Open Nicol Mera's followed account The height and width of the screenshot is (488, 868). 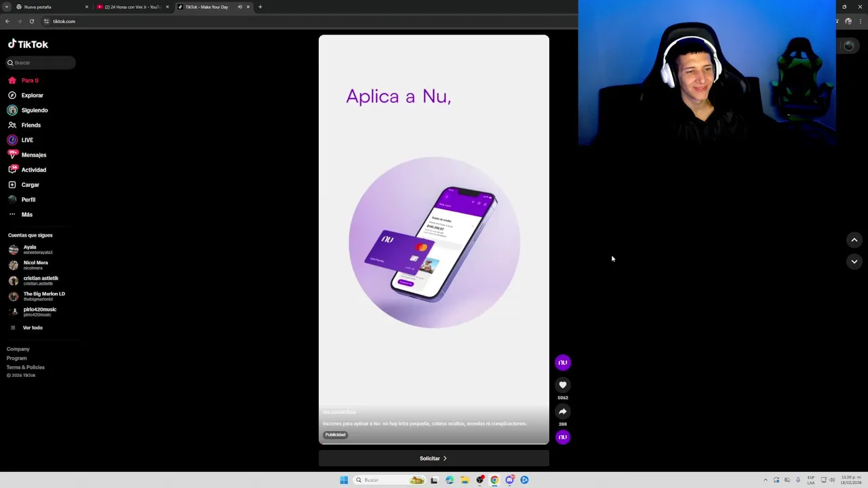point(28,265)
